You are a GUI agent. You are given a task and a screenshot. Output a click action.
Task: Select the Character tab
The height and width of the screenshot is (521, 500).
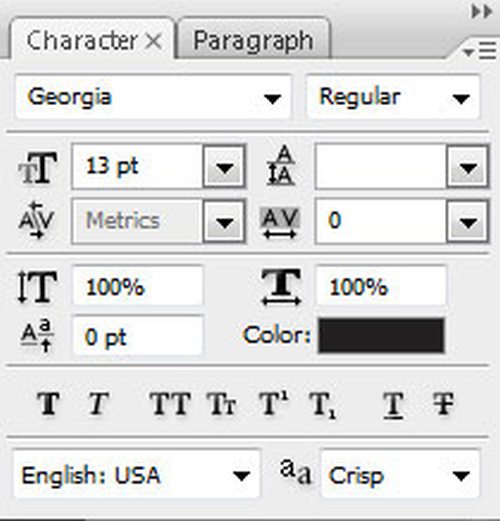[x=93, y=41]
